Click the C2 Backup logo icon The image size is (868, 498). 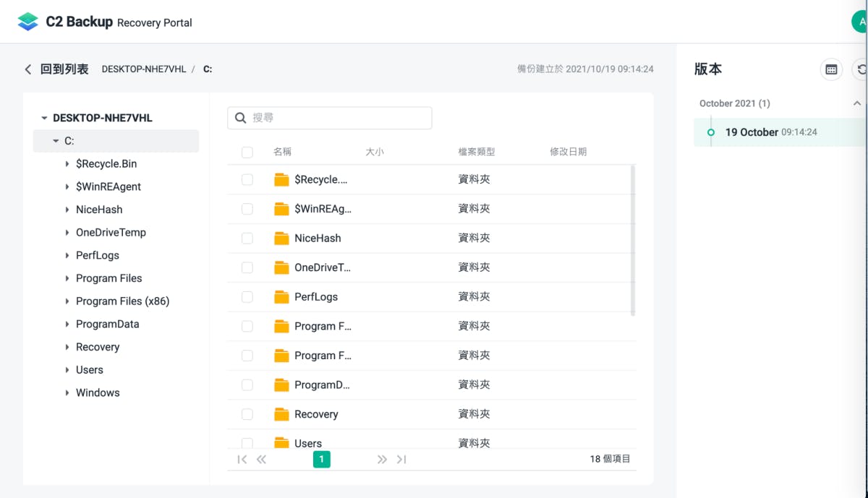[27, 22]
